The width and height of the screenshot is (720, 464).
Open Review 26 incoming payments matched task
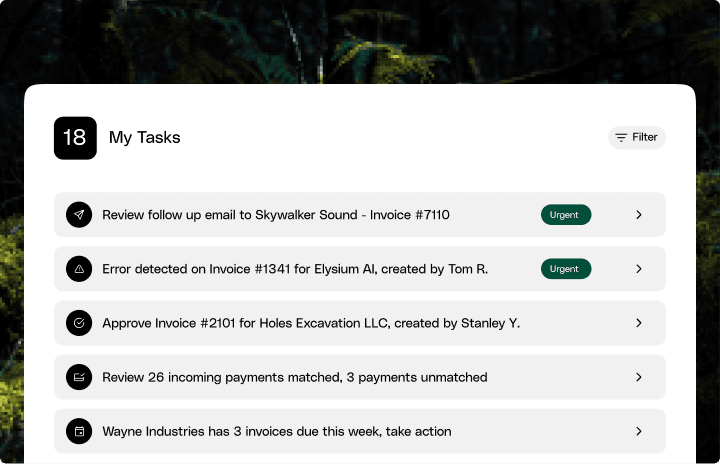point(295,377)
